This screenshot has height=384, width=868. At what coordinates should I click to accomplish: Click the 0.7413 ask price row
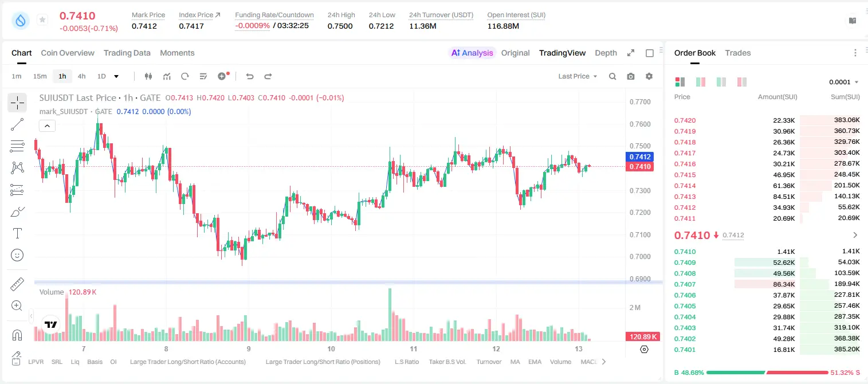pos(767,197)
